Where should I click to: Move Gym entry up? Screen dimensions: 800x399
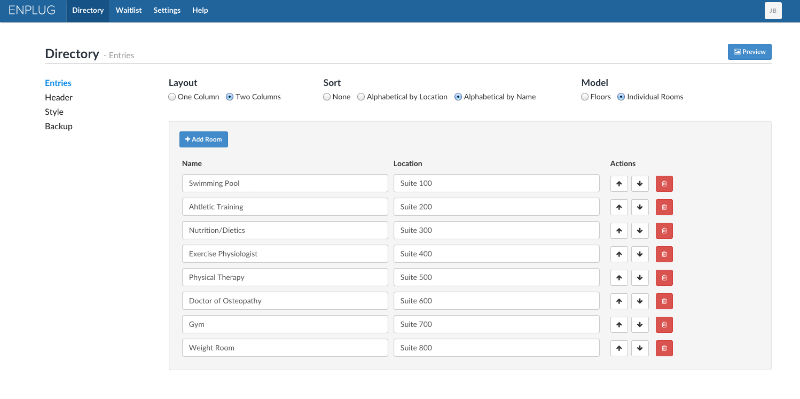pos(619,325)
